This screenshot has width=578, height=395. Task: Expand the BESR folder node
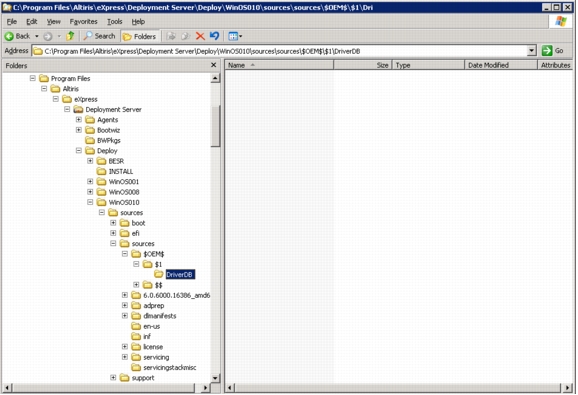pyautogui.click(x=90, y=161)
